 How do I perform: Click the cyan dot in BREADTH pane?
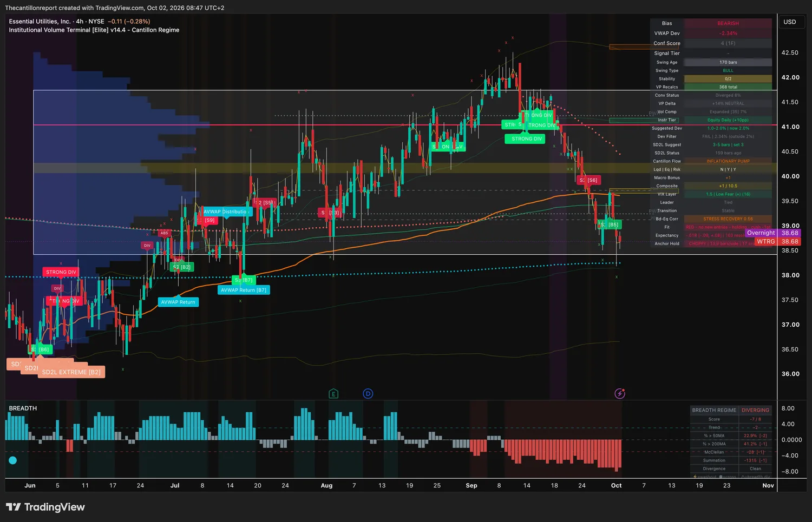(x=13, y=460)
